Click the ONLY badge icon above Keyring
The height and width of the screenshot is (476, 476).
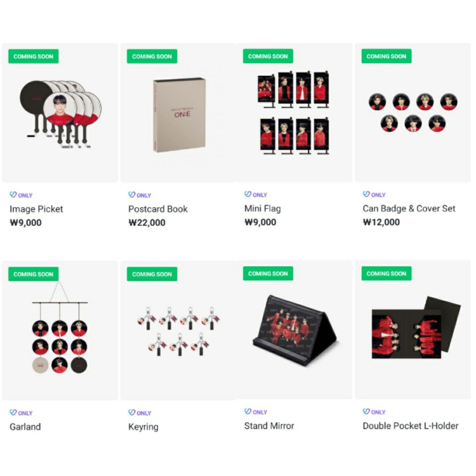(x=132, y=412)
